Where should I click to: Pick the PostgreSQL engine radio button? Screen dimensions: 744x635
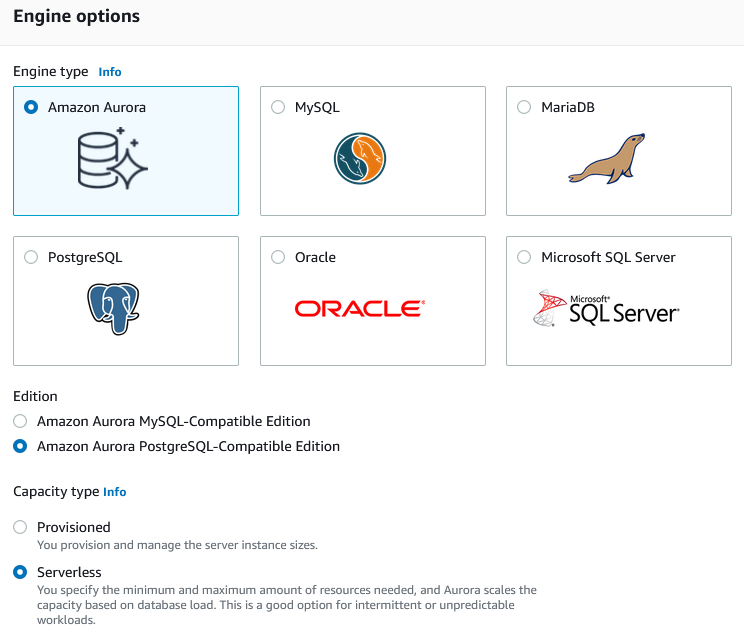click(31, 257)
